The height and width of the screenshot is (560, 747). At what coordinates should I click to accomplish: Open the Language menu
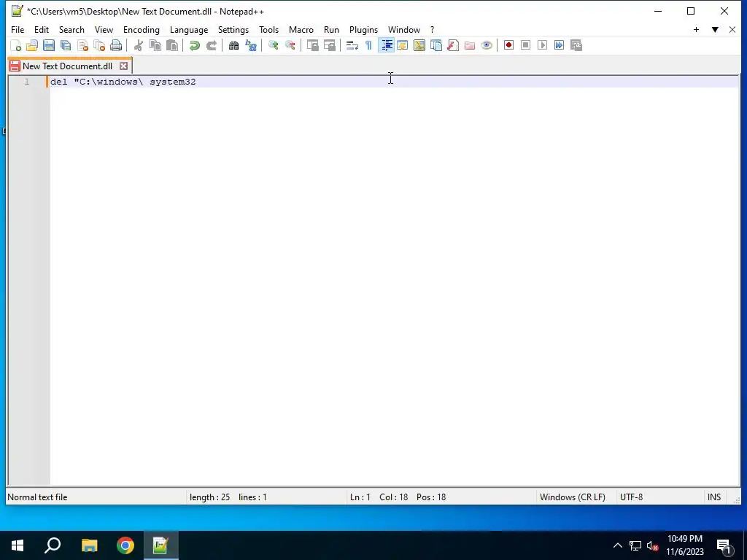(189, 29)
